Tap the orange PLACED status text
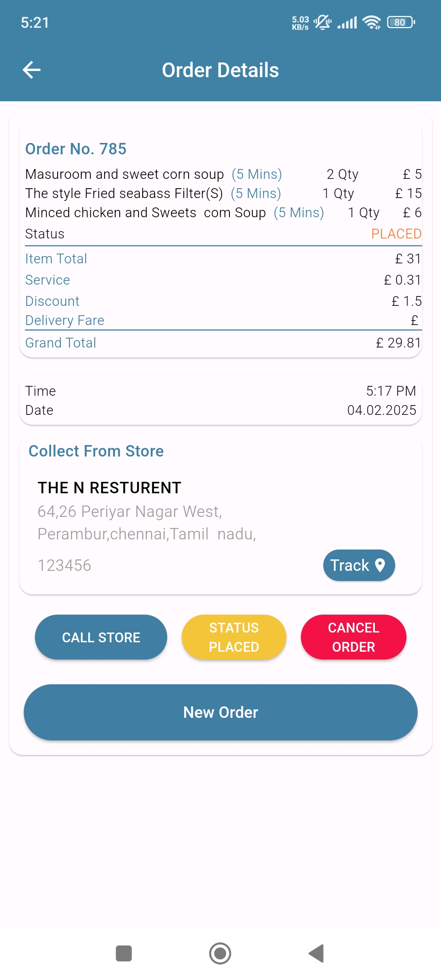Image resolution: width=441 pixels, height=980 pixels. 396,234
